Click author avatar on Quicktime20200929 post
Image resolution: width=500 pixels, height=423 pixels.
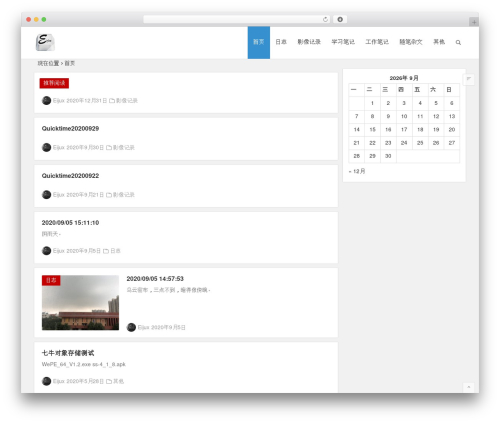click(x=46, y=147)
